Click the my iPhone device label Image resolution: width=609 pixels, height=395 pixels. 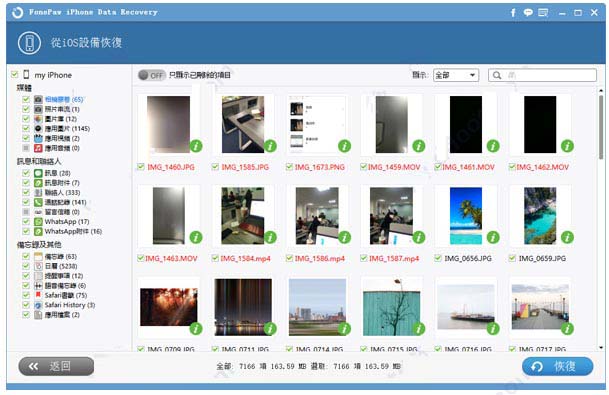click(53, 75)
